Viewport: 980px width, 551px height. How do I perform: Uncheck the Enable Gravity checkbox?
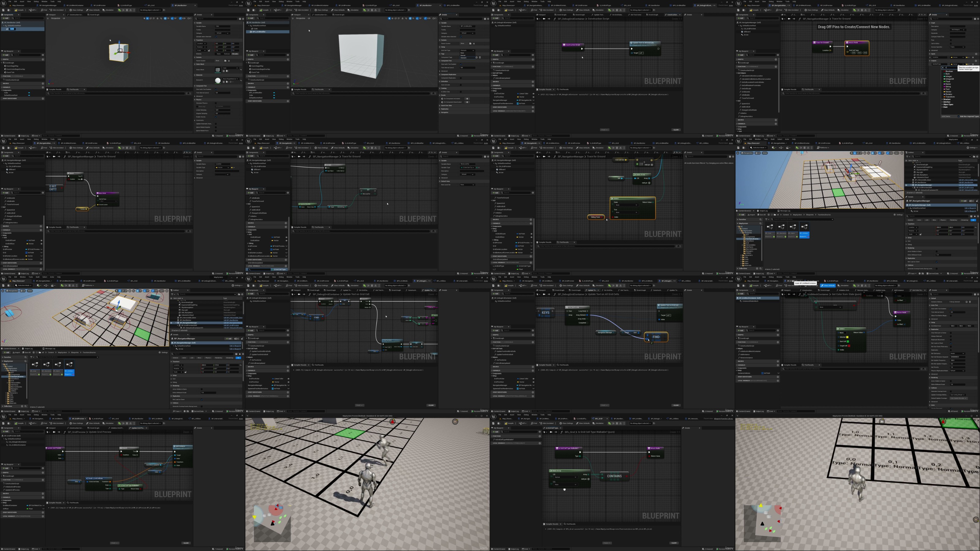(216, 117)
